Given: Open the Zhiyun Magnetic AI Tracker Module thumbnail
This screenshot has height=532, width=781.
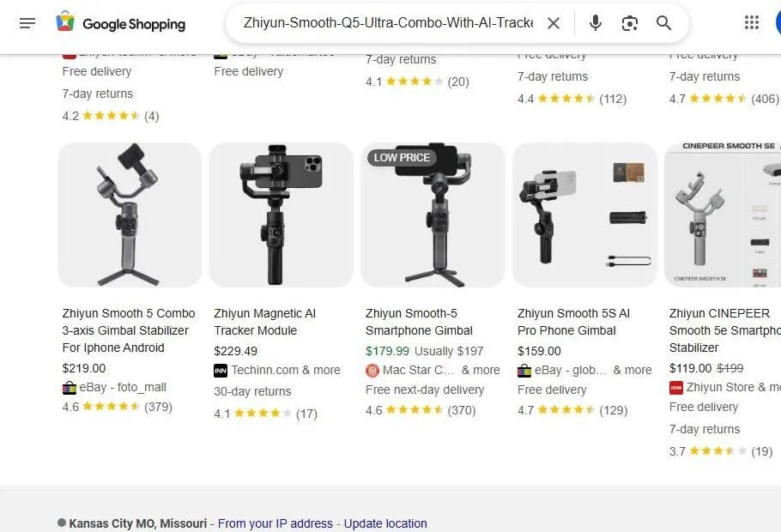Looking at the screenshot, I should click(281, 215).
